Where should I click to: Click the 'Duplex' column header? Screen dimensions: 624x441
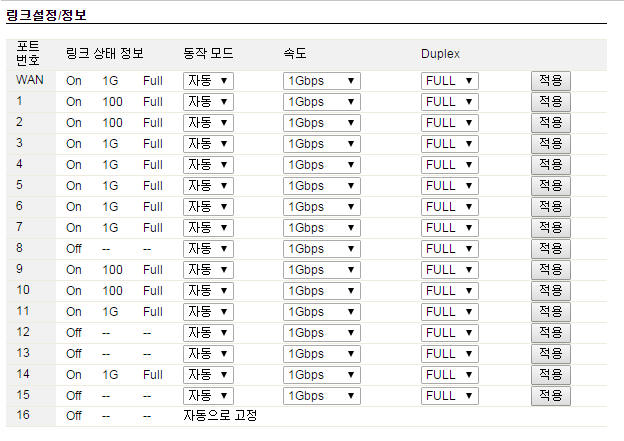(x=441, y=54)
